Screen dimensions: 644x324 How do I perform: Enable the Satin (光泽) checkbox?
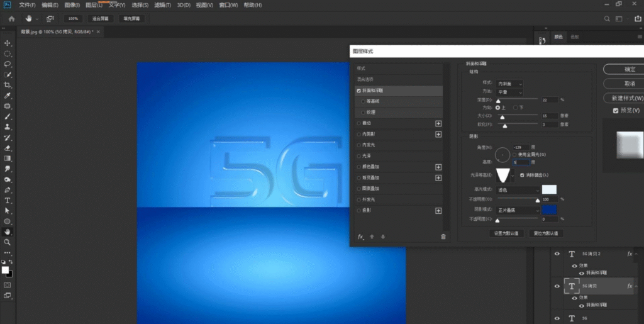[359, 156]
